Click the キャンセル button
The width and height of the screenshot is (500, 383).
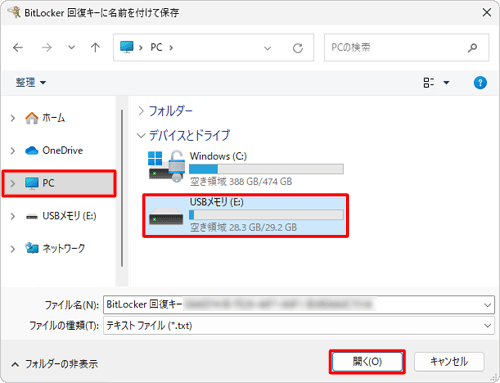[449, 362]
